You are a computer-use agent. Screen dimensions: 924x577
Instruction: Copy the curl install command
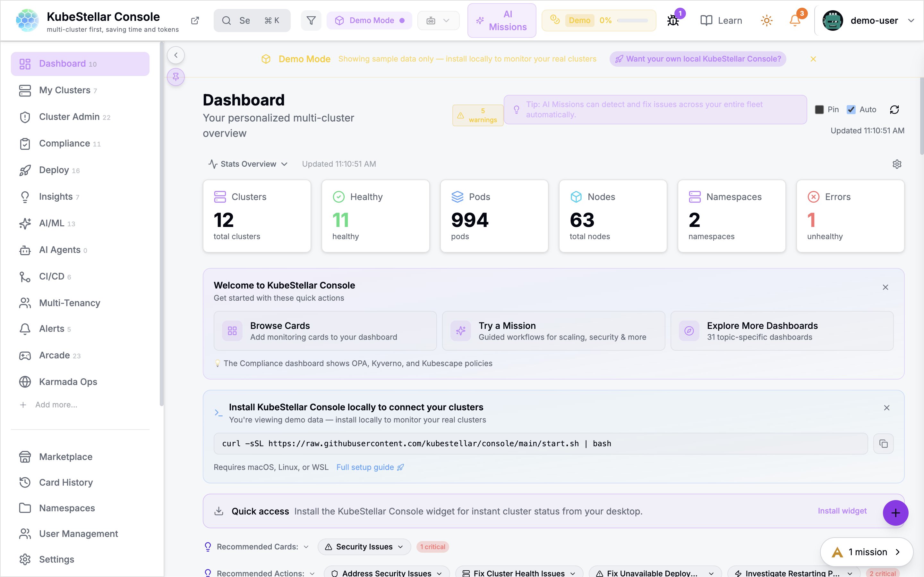tap(883, 443)
